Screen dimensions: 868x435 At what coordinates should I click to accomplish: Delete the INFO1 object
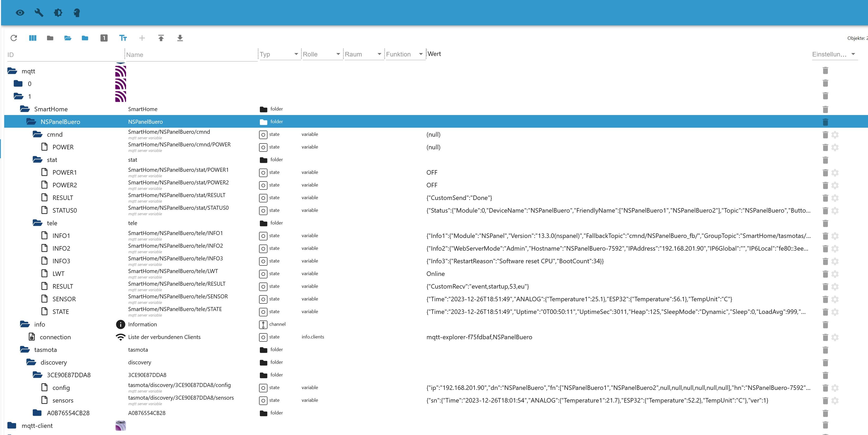coord(825,236)
